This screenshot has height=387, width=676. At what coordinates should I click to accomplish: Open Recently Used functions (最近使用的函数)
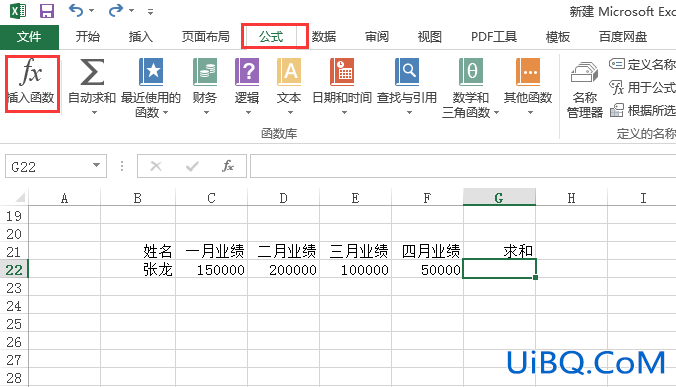(150, 87)
